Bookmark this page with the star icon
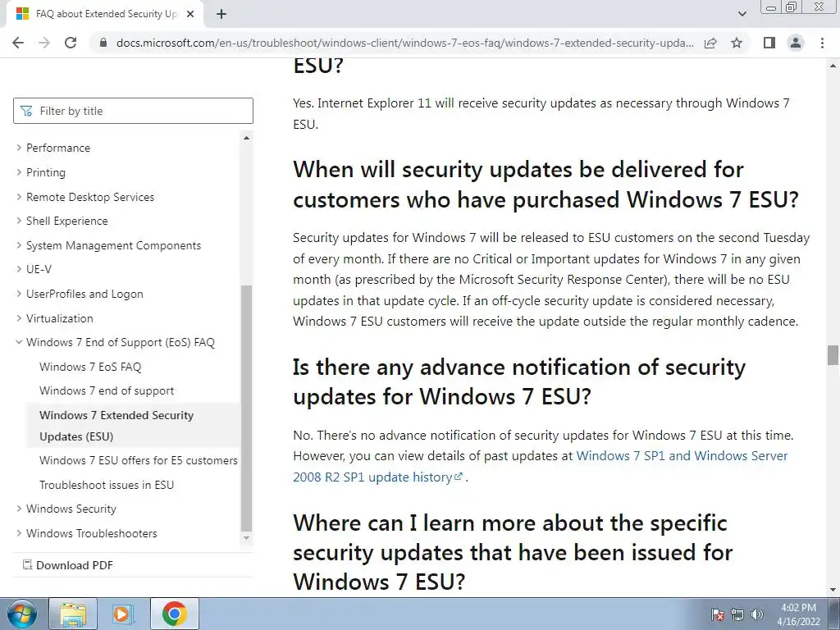The image size is (840, 630). pyautogui.click(x=737, y=43)
